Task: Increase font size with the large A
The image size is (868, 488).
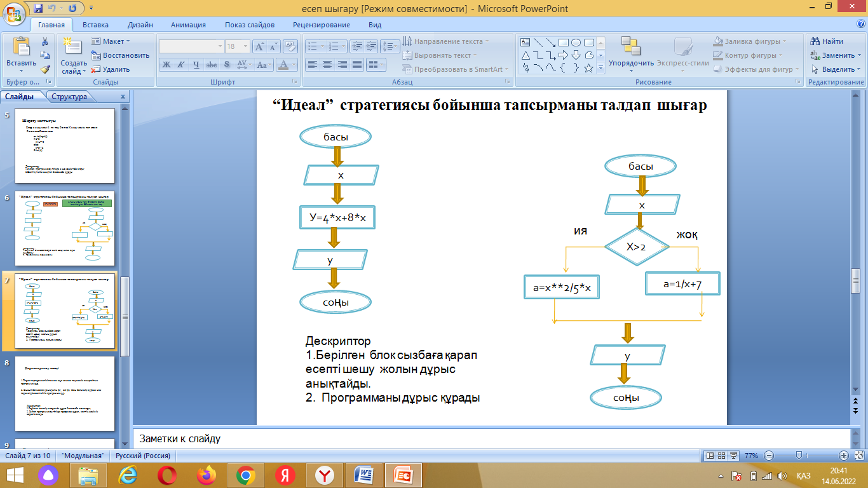Action: coord(259,46)
